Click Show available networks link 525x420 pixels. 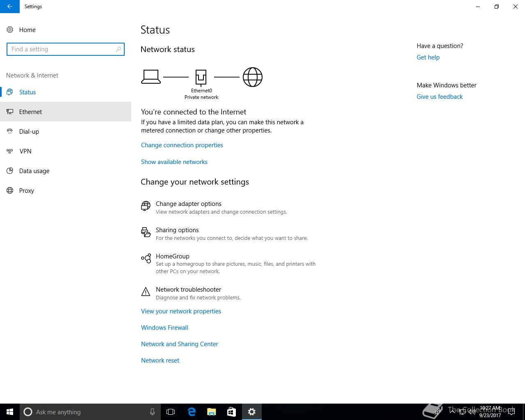(174, 162)
